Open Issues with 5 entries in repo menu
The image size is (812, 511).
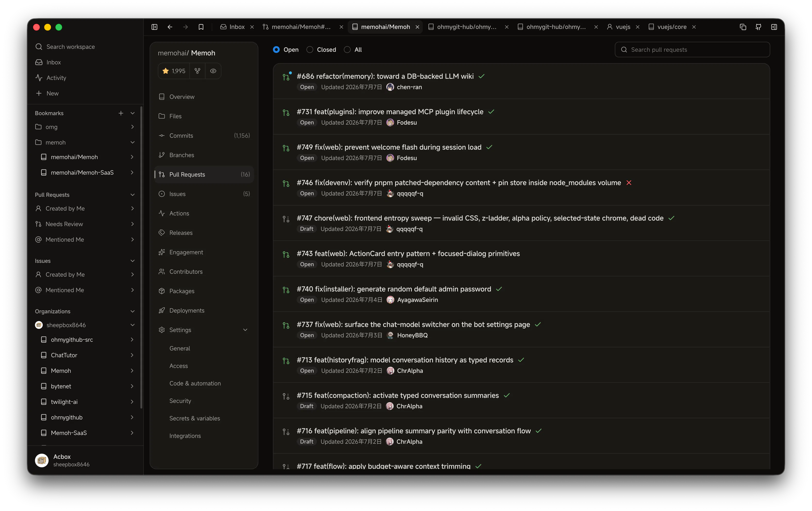point(204,194)
